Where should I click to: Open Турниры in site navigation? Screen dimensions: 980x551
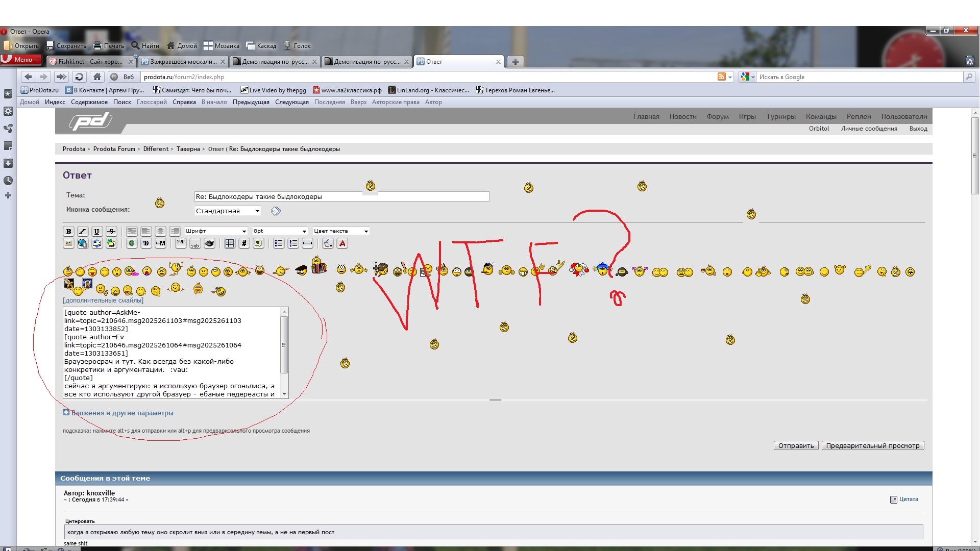[x=781, y=117]
